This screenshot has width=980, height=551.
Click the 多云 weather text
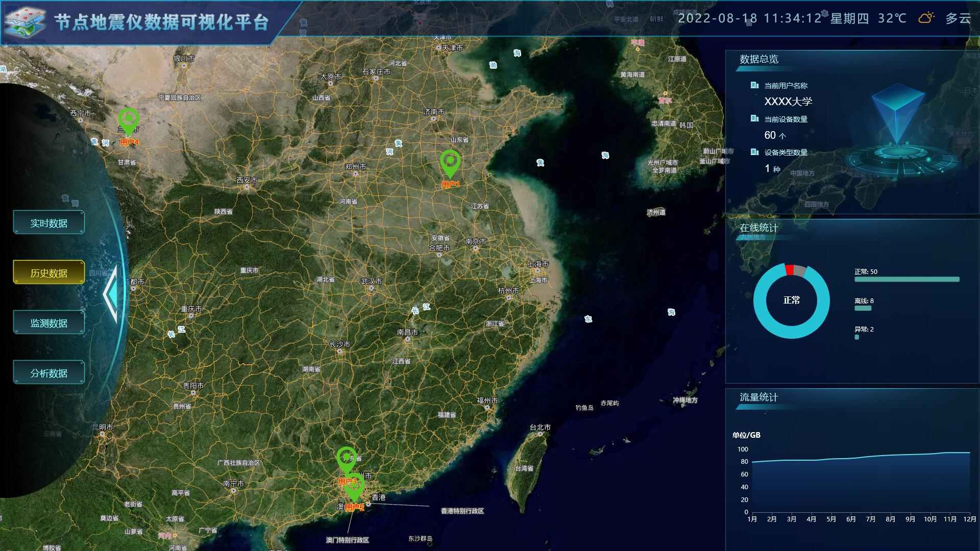click(x=958, y=19)
